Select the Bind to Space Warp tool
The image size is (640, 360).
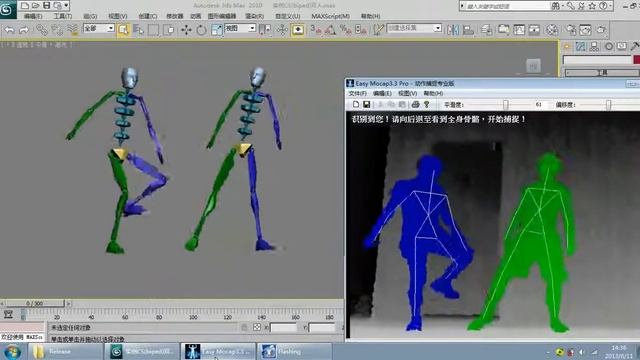point(73,29)
